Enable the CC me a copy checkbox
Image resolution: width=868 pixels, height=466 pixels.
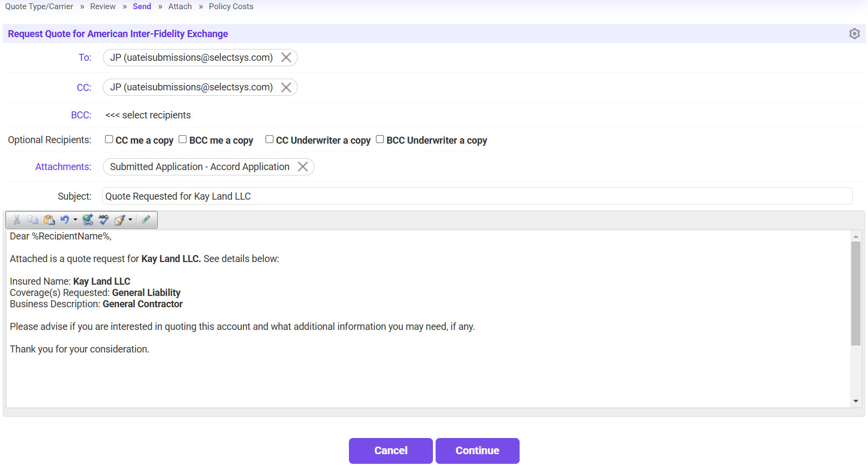coord(109,139)
